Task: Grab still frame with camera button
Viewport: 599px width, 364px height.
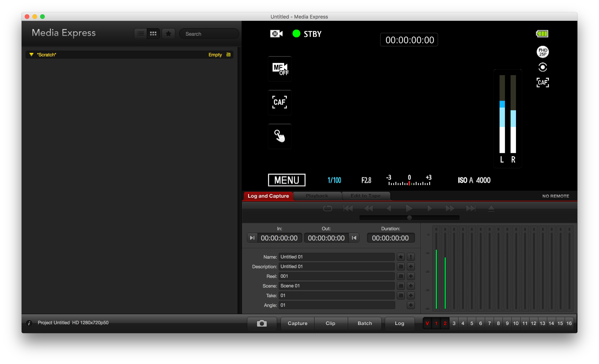Action: pyautogui.click(x=262, y=323)
